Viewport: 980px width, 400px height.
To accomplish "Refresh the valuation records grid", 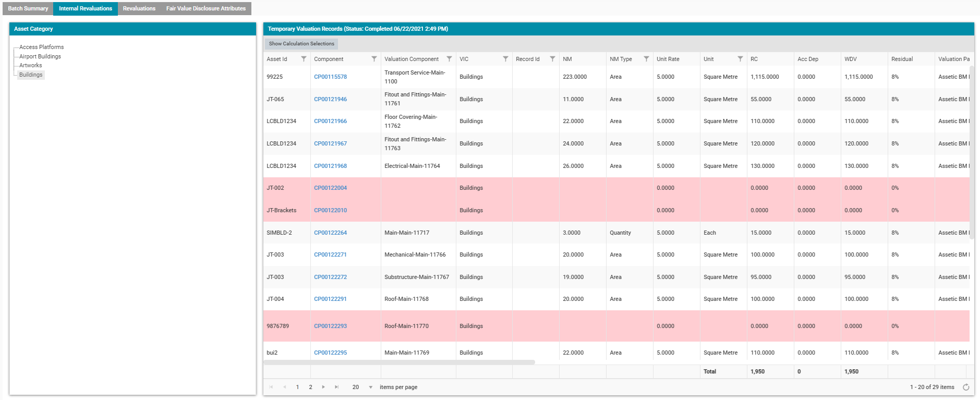I will click(966, 387).
